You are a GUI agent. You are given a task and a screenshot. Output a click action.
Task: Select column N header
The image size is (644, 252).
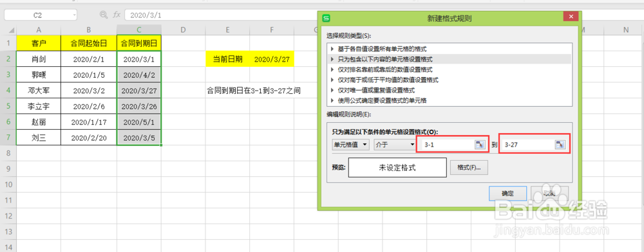pyautogui.click(x=625, y=30)
